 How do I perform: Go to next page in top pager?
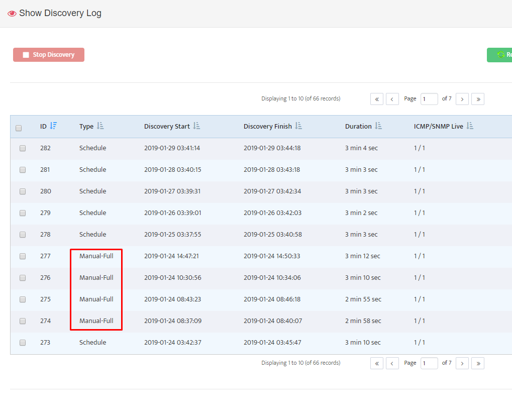(x=462, y=99)
